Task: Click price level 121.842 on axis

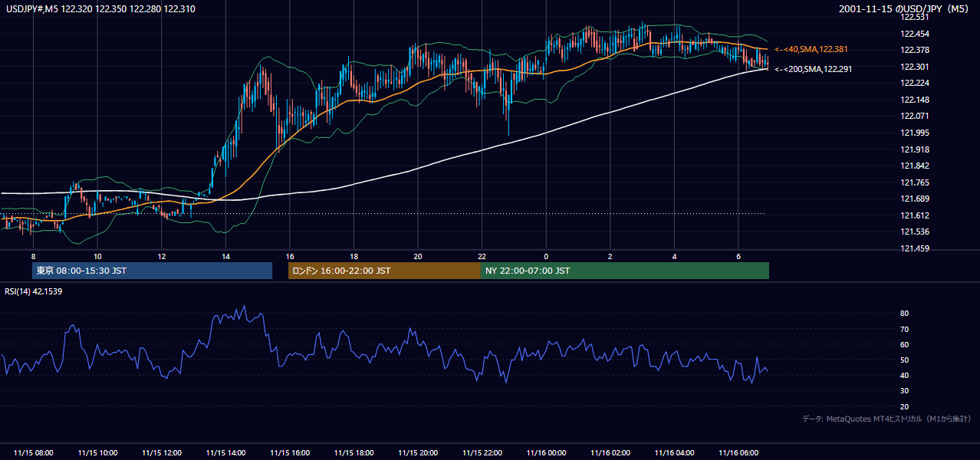Action: (x=914, y=166)
